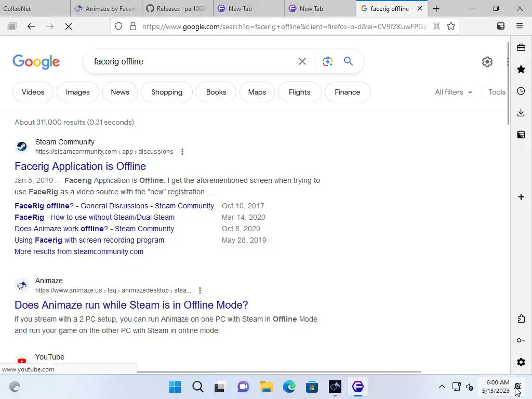532x399 pixels.
Task: Open Microsoft Store from taskbar
Action: click(312, 387)
